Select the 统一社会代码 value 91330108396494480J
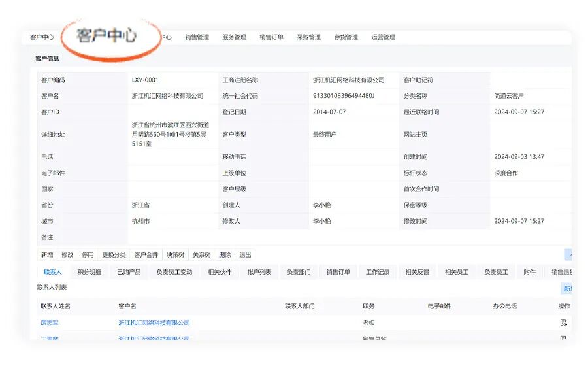This screenshot has height=366, width=588. pos(344,95)
